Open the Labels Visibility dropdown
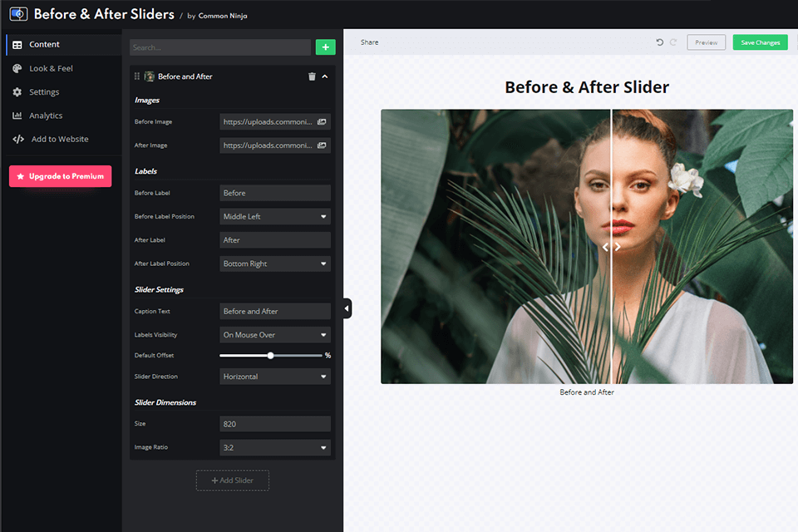The width and height of the screenshot is (798, 532). [275, 334]
